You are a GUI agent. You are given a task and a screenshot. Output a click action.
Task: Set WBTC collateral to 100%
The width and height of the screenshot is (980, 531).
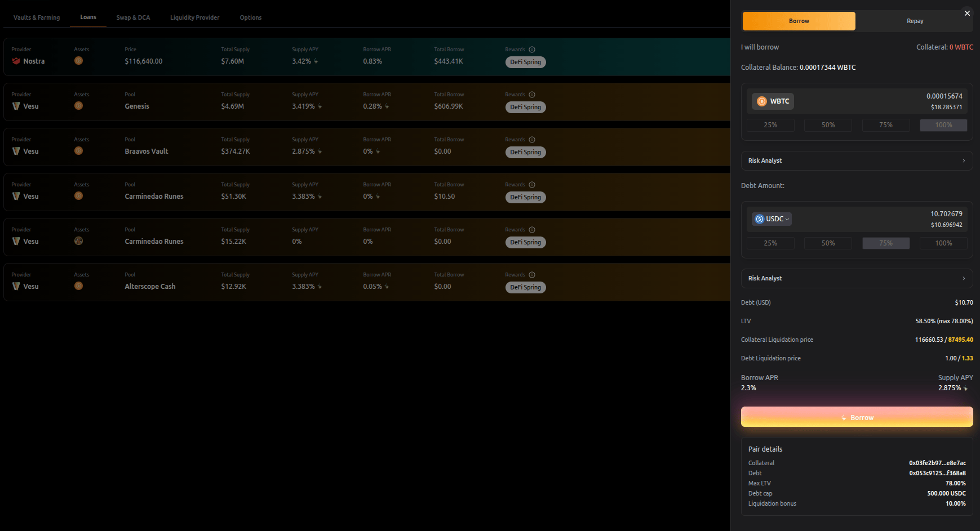pyautogui.click(x=943, y=125)
